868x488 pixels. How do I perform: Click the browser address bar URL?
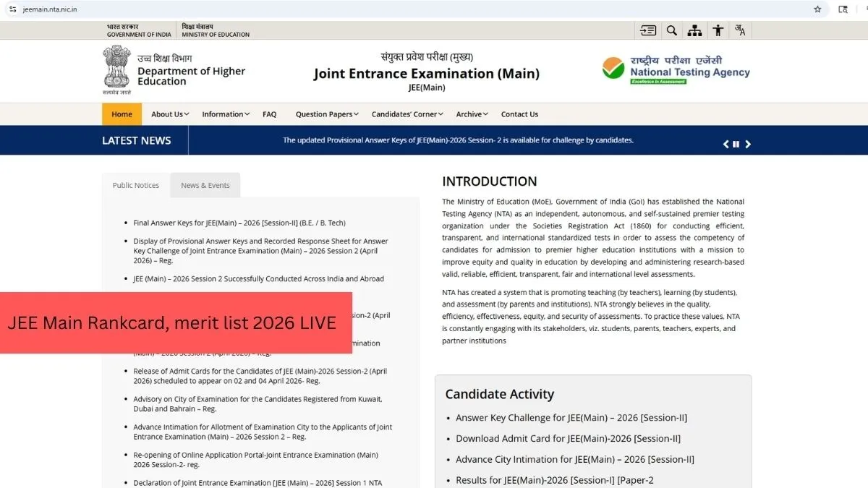tap(51, 9)
